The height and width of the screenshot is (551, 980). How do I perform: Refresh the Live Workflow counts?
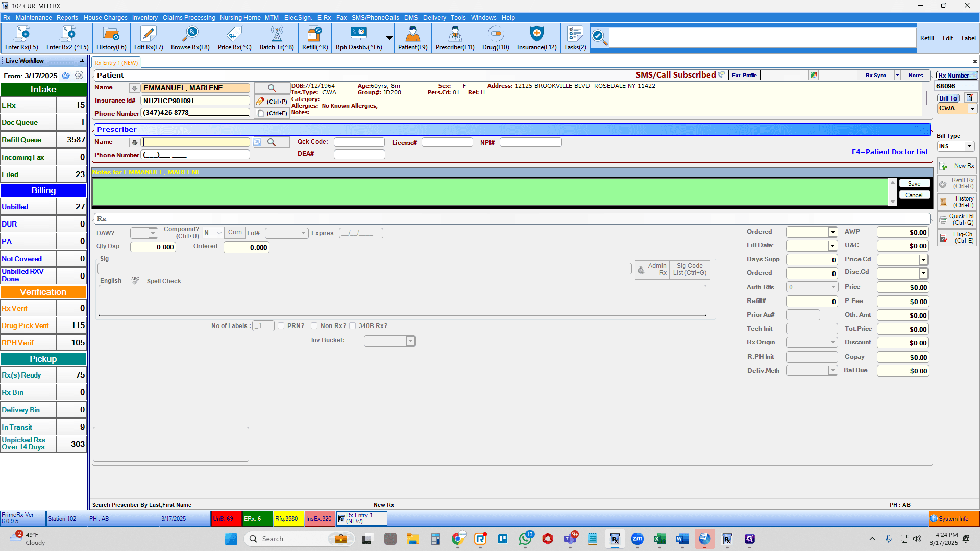pyautogui.click(x=66, y=76)
